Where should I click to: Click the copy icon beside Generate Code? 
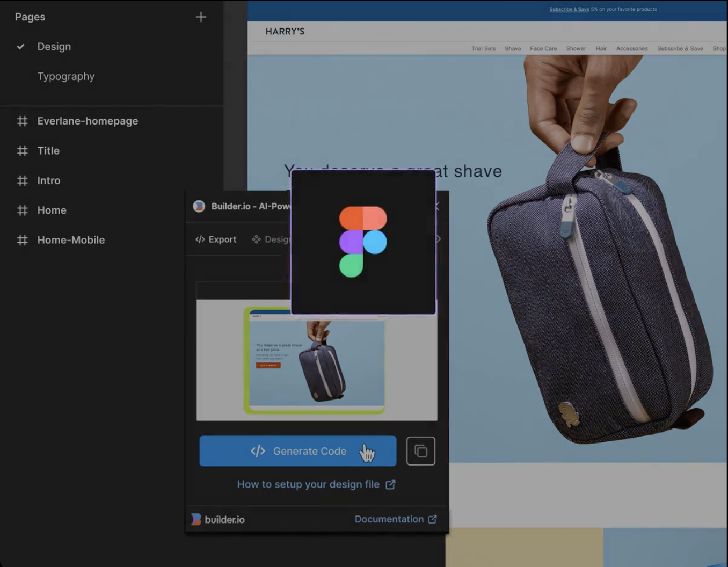pos(421,451)
